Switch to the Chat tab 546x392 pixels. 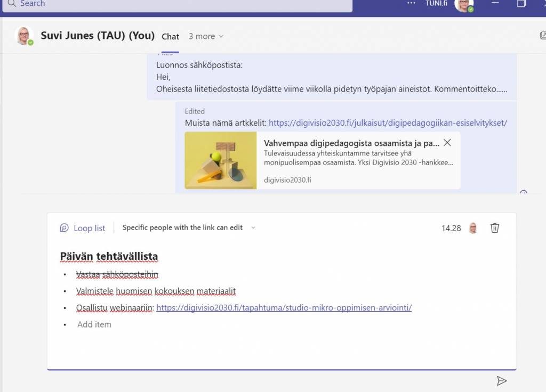click(170, 36)
